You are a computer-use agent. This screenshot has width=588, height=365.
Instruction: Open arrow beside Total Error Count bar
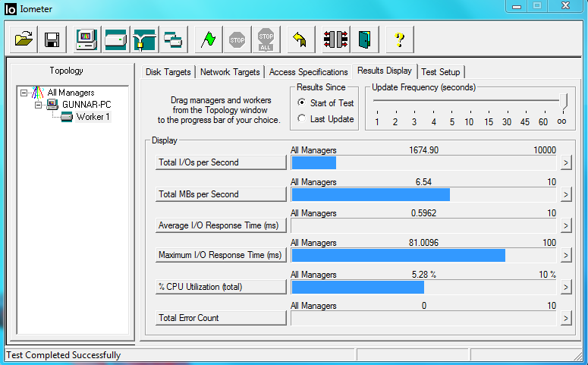pos(566,319)
